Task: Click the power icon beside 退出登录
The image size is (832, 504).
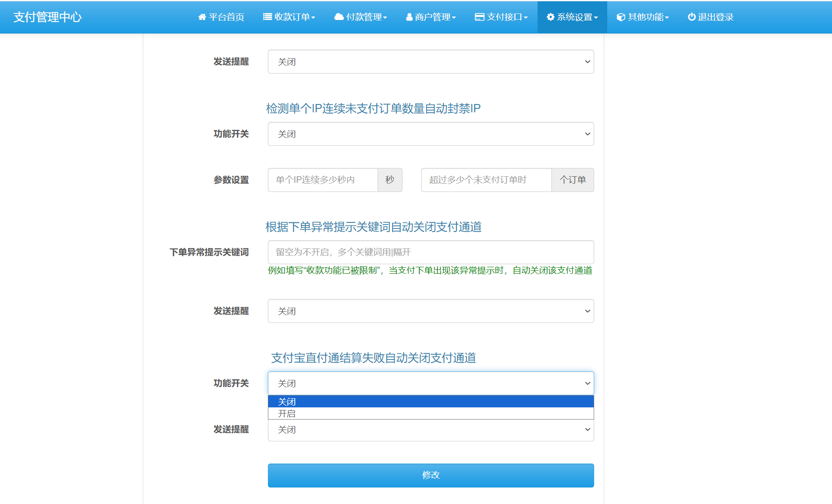Action: click(x=692, y=17)
